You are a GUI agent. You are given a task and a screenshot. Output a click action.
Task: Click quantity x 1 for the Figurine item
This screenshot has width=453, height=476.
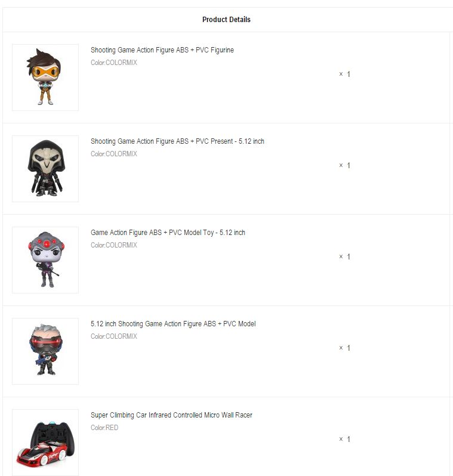tap(345, 74)
